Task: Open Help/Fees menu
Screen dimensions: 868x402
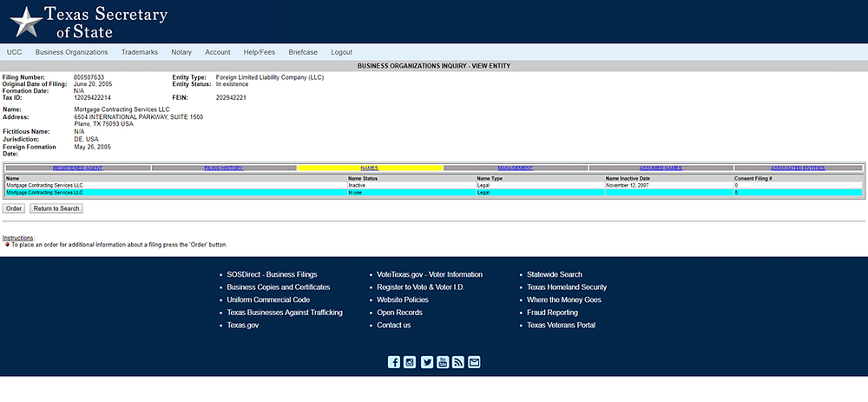Action: (259, 52)
